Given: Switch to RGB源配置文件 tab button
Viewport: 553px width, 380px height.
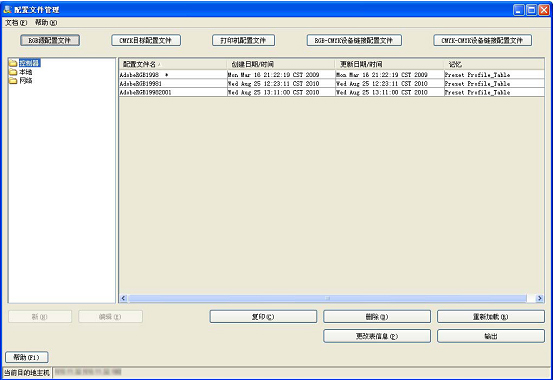Looking at the screenshot, I should (50, 40).
